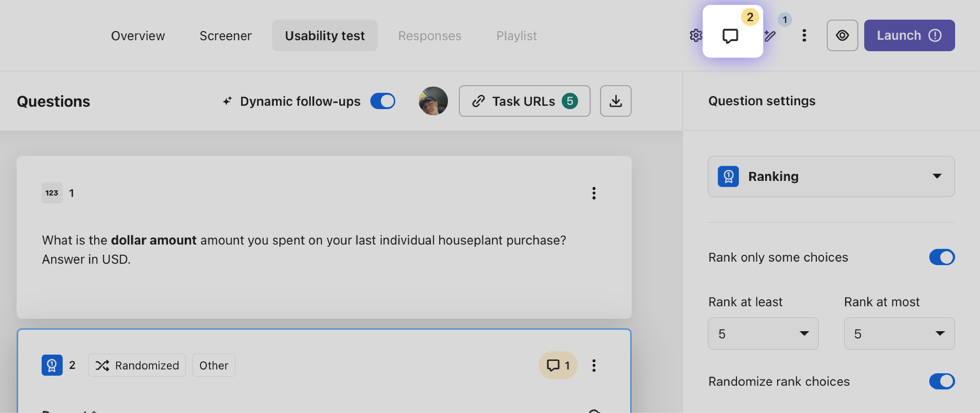Image resolution: width=980 pixels, height=413 pixels.
Task: Open the top-bar three-dot menu
Action: [804, 35]
